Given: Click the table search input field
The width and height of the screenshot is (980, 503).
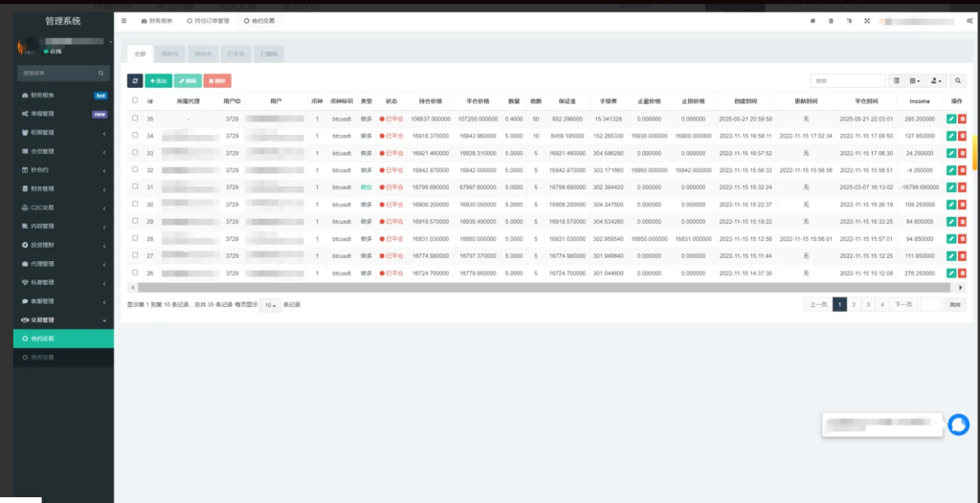Looking at the screenshot, I should (x=848, y=80).
